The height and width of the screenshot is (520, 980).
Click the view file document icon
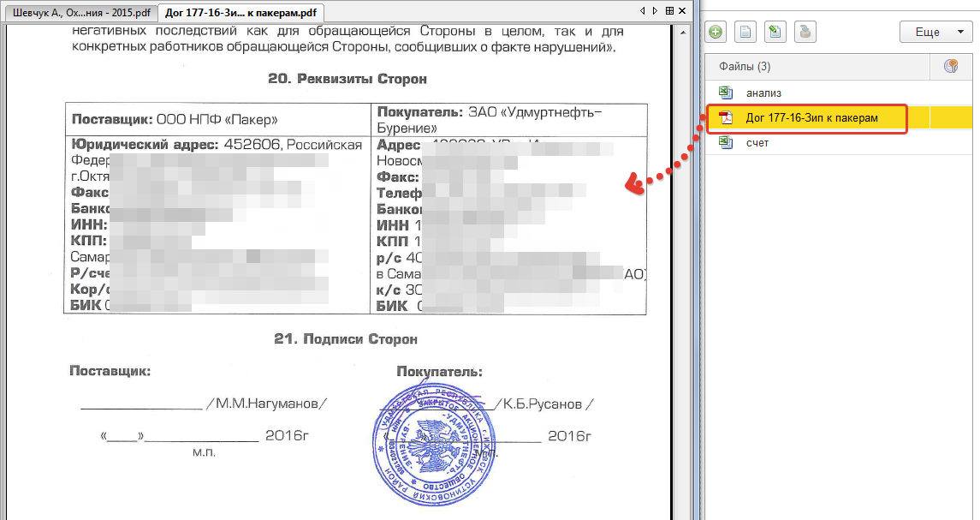745,32
